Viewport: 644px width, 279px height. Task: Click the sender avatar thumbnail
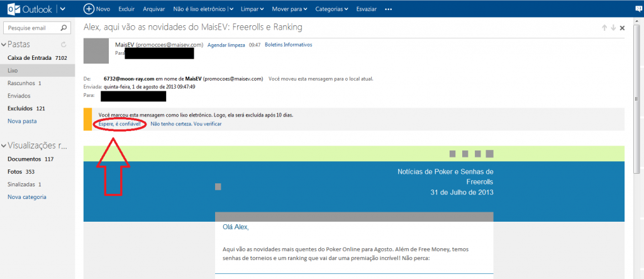click(x=96, y=51)
